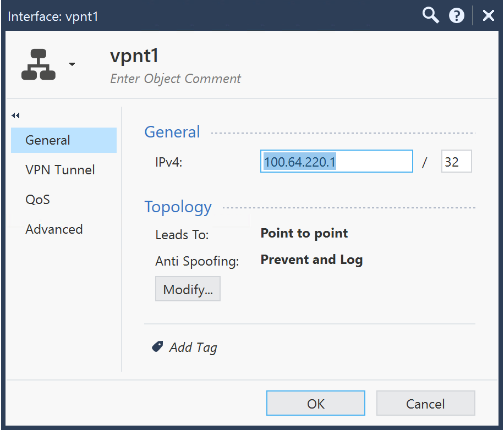Edit the subnet mask value 32
This screenshot has width=504, height=430.
(456, 161)
